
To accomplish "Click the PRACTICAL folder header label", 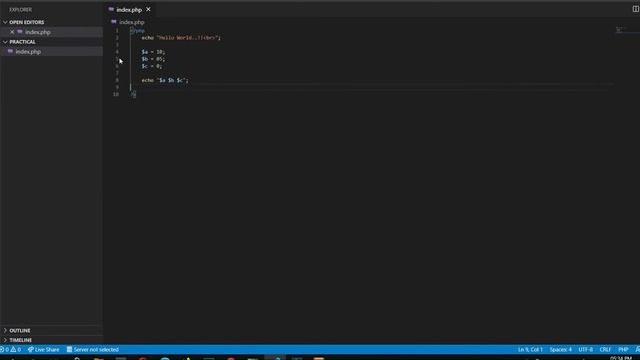I will tap(22, 42).
